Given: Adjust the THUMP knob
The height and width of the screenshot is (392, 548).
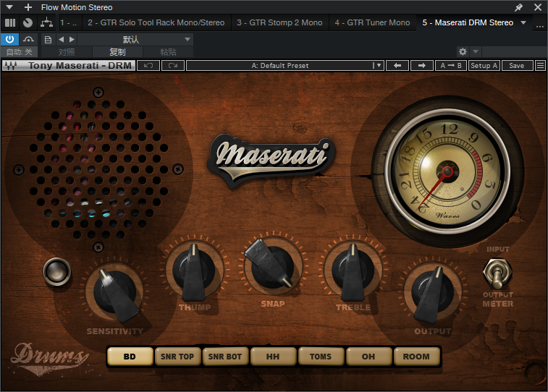Looking at the screenshot, I should 195,271.
